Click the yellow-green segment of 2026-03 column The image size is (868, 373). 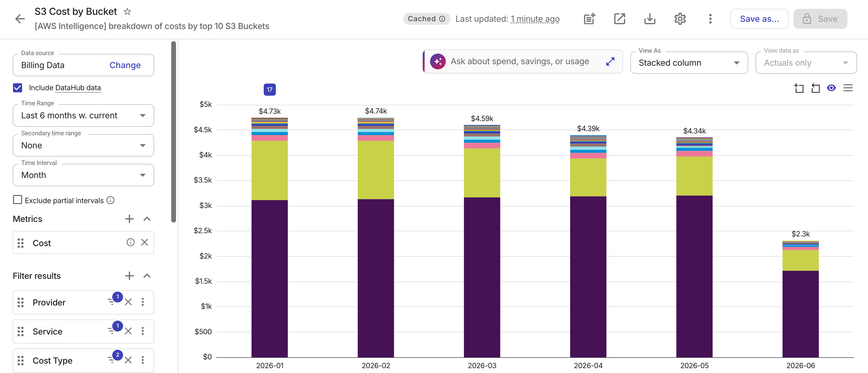coord(482,173)
